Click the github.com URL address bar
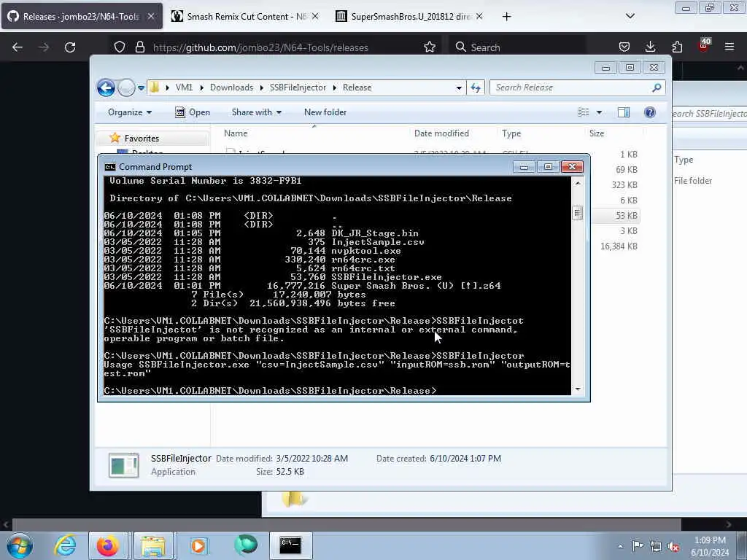 pos(260,47)
